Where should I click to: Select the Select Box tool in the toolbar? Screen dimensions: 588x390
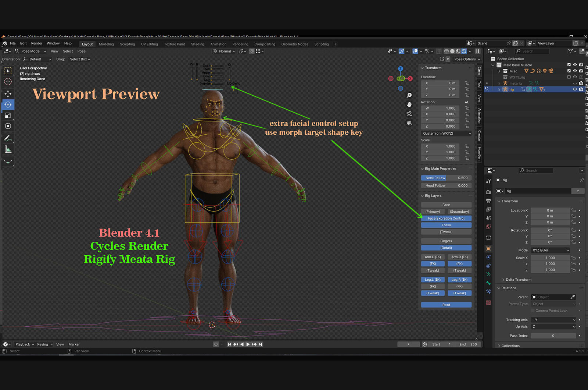pos(8,71)
